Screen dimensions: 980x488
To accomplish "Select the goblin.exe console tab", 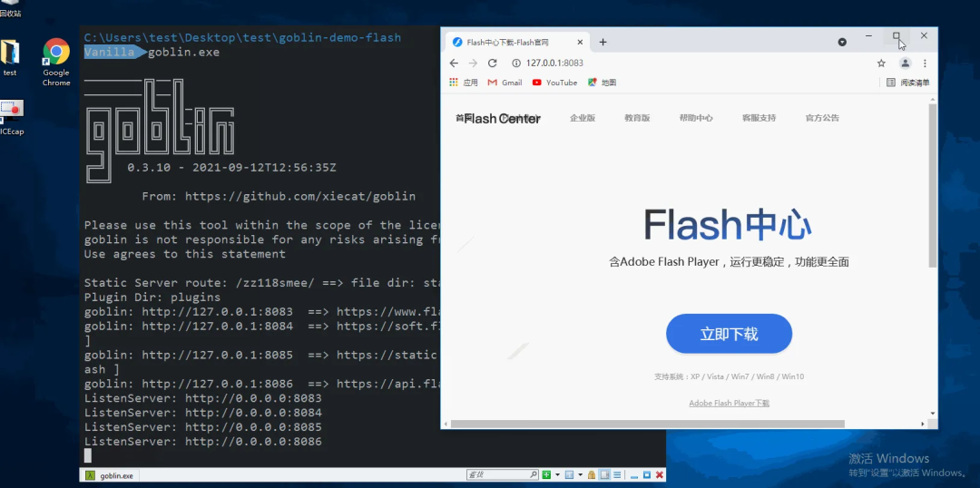I will (x=110, y=475).
